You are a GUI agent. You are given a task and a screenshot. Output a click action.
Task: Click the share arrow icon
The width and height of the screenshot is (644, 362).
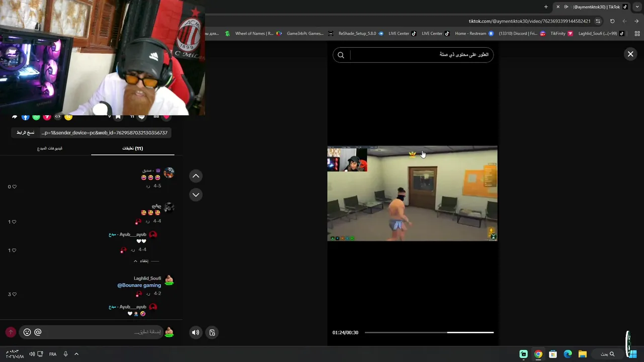click(x=15, y=117)
